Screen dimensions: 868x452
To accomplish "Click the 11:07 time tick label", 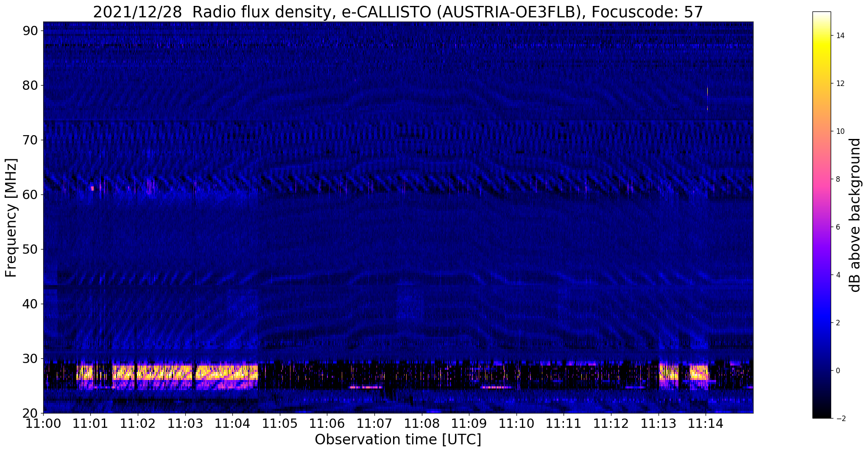I will coord(374,423).
